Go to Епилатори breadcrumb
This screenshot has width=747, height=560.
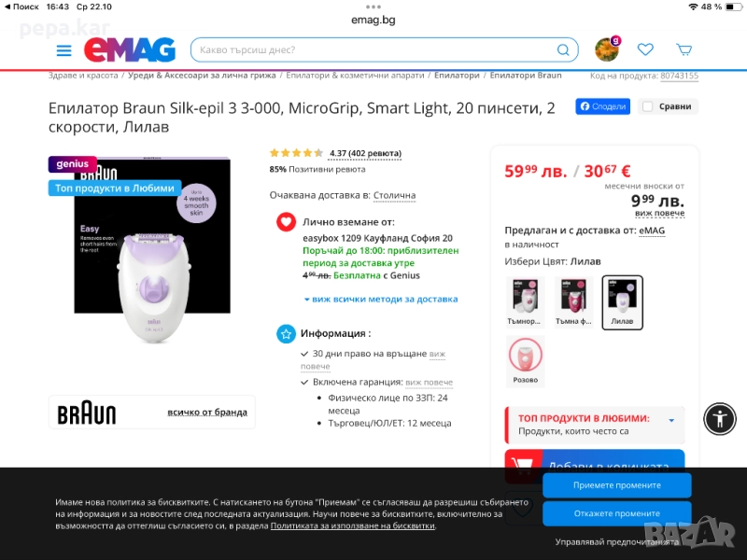coord(457,76)
